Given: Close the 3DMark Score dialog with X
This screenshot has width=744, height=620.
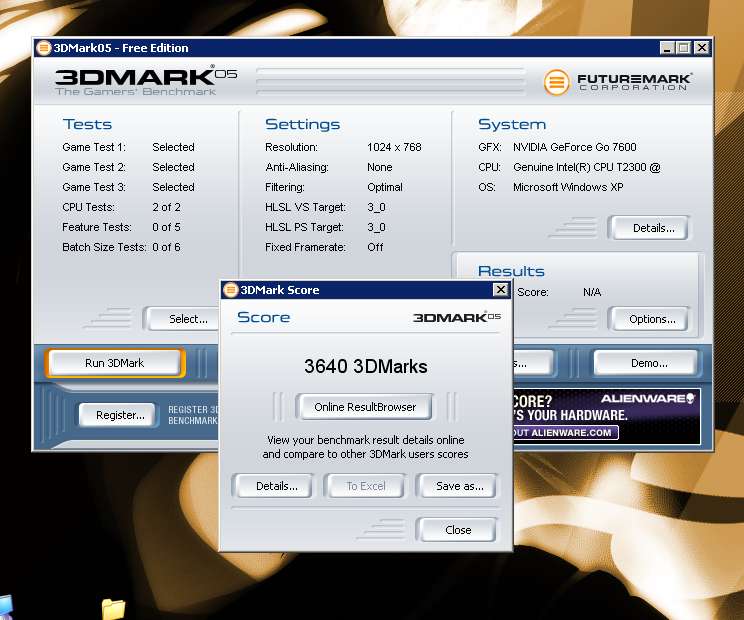Looking at the screenshot, I should (501, 289).
